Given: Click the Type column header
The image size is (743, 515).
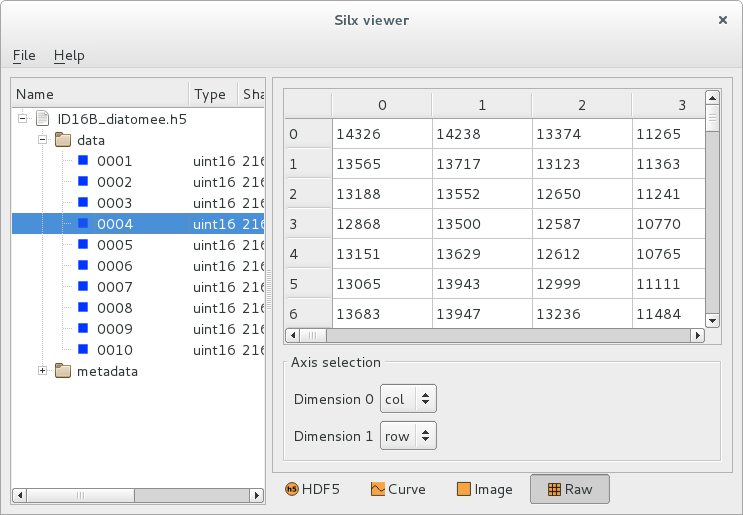Looking at the screenshot, I should coord(210,94).
